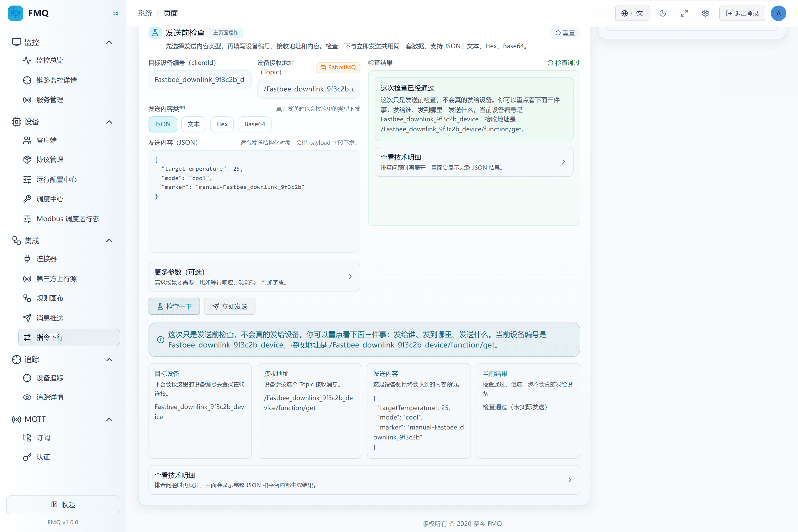Select Base64 content type
This screenshot has width=798, height=532.
pos(254,124)
